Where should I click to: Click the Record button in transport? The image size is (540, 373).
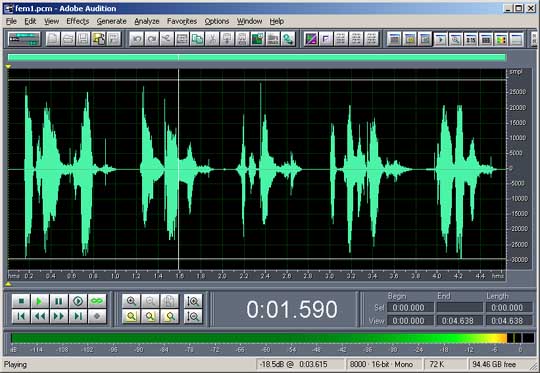(97, 316)
